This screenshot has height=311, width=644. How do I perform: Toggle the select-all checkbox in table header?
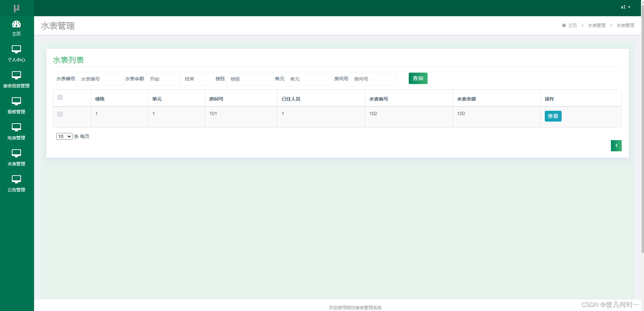point(60,97)
